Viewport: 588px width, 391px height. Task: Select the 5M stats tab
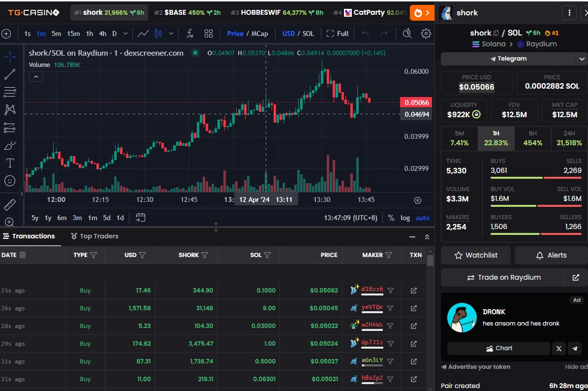460,138
